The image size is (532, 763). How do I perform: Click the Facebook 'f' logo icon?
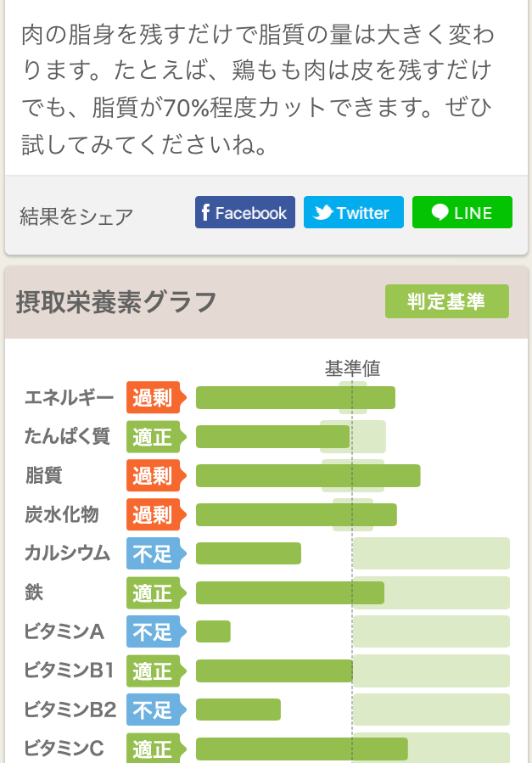click(206, 213)
